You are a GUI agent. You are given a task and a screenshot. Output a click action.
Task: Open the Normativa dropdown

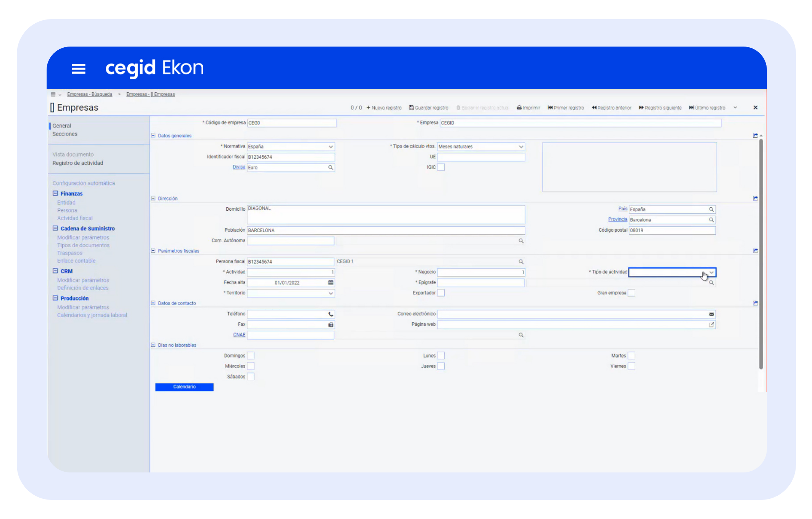pyautogui.click(x=331, y=147)
